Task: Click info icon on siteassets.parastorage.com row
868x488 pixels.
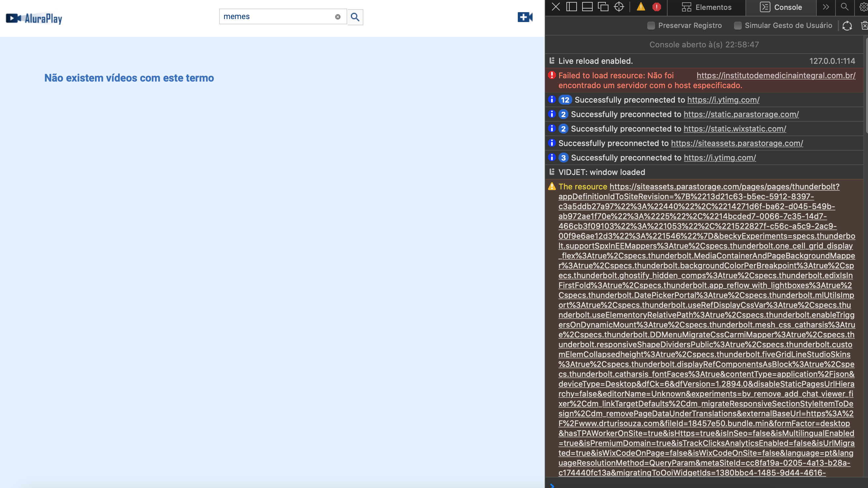Action: (552, 143)
